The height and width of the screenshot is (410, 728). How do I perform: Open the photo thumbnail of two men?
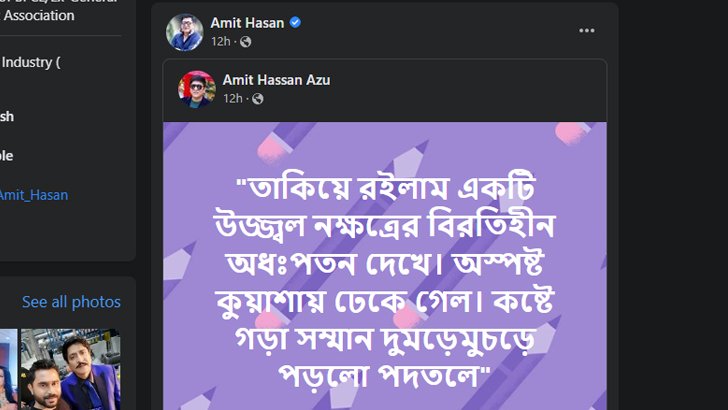click(x=71, y=370)
